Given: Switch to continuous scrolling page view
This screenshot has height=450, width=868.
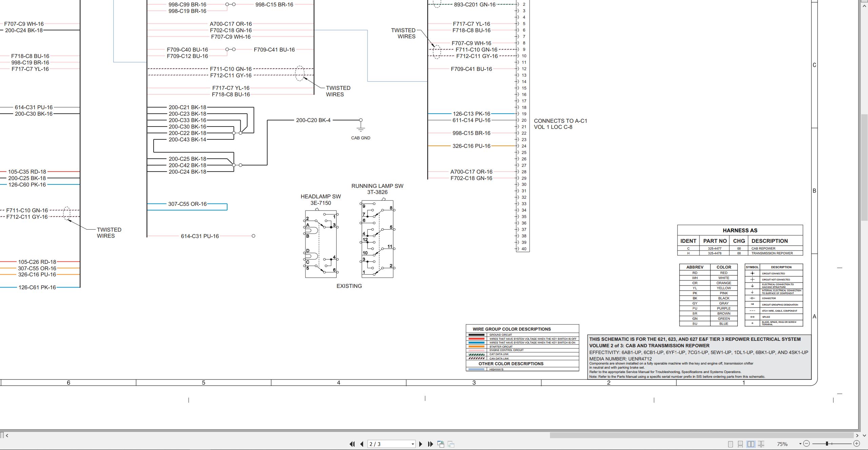Looking at the screenshot, I should click(741, 444).
